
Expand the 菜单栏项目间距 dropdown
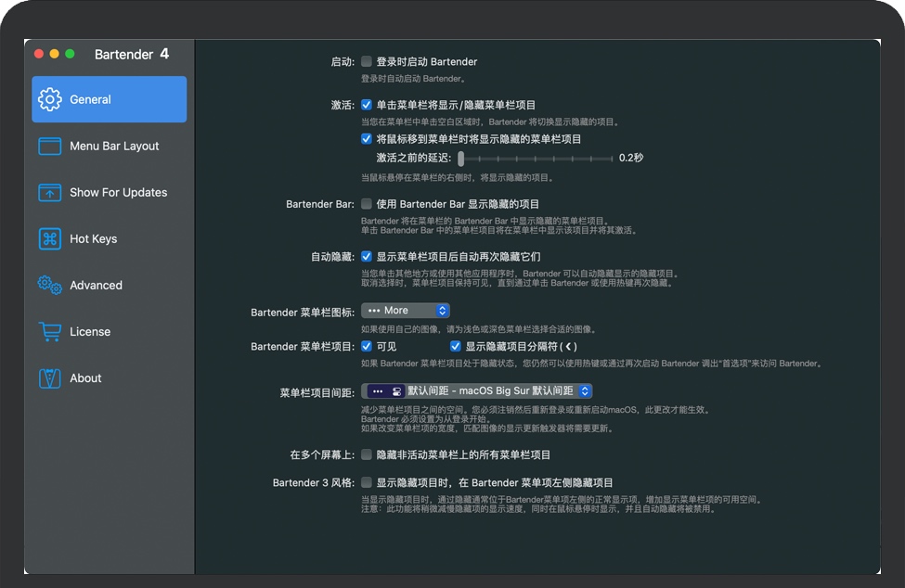(x=478, y=391)
